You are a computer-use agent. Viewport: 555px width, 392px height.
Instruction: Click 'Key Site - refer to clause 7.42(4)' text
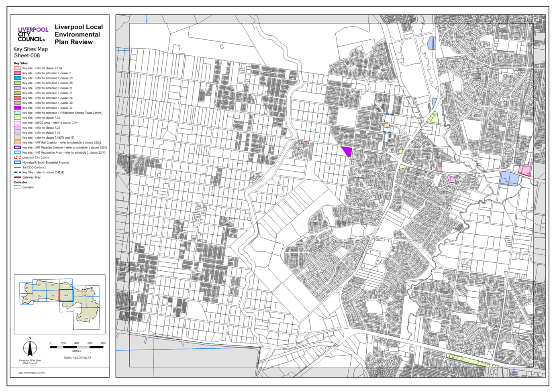point(43,173)
